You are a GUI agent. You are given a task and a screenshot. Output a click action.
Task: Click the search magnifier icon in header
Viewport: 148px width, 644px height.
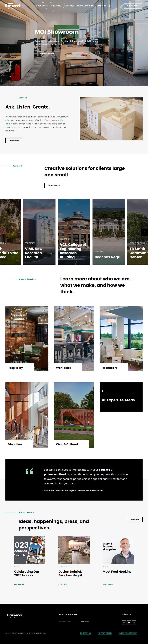pos(110,6)
